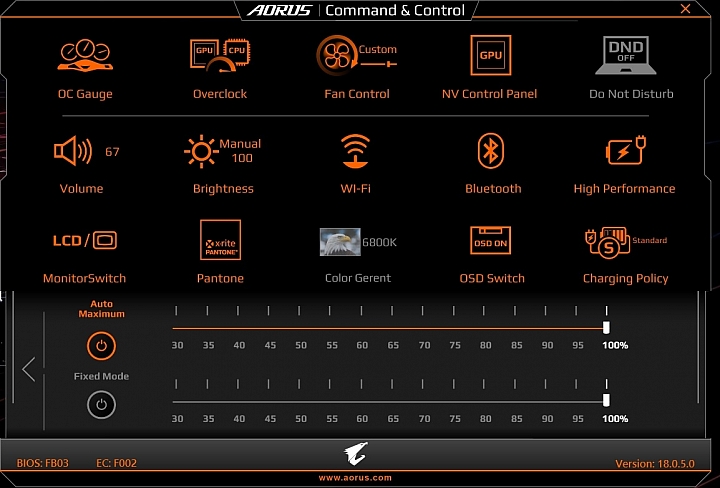Click the High Performance battery plug icon
This screenshot has height=488, width=720.
click(626, 150)
